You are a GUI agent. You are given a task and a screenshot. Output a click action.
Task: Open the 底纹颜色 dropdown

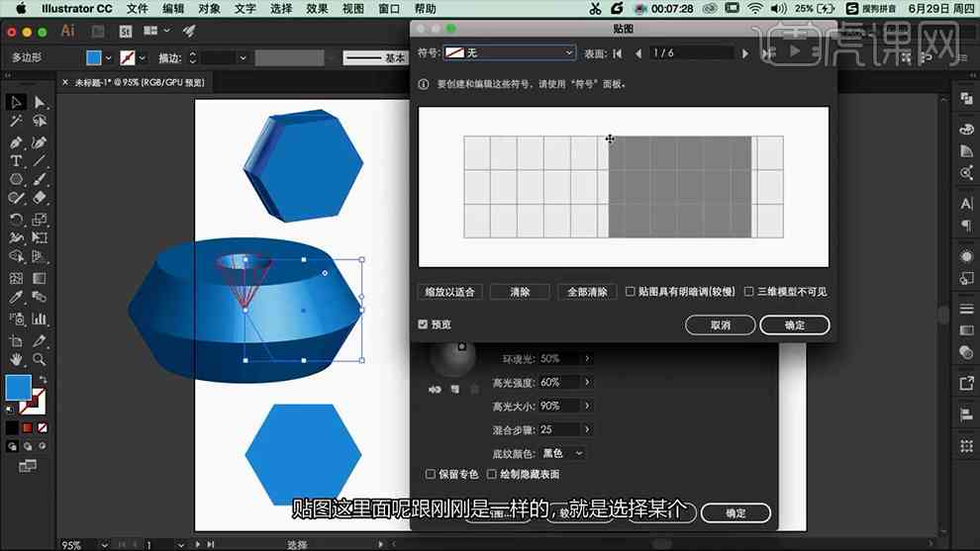tap(563, 453)
